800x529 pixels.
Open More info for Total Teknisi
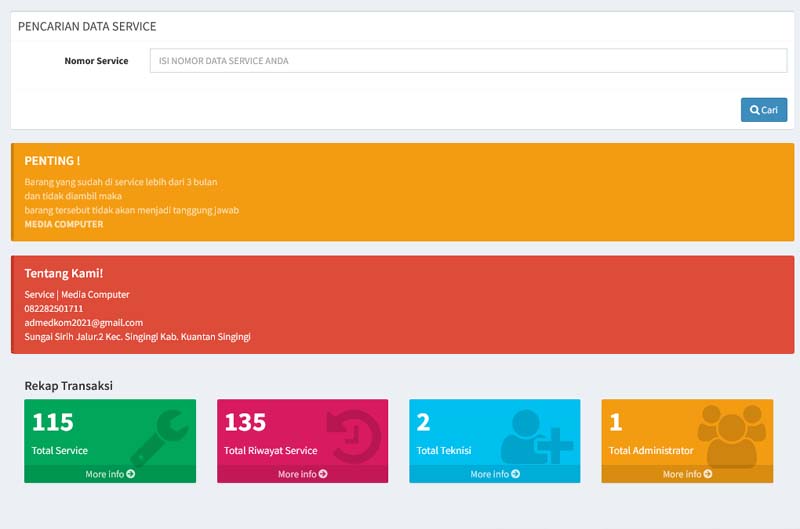pos(490,474)
